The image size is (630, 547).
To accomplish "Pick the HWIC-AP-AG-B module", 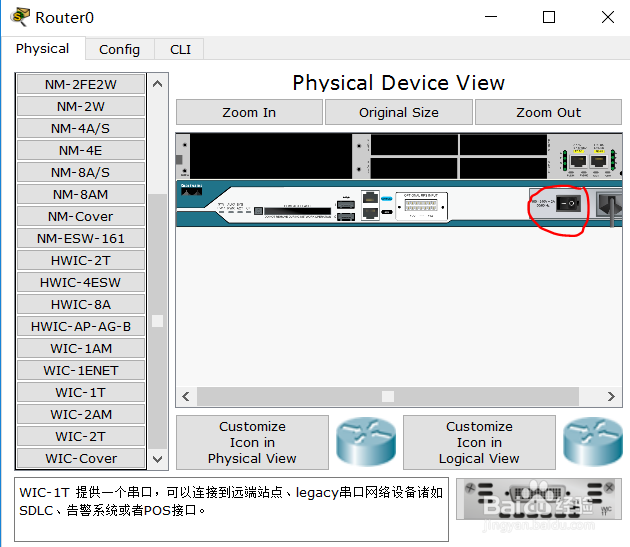I will pyautogui.click(x=81, y=326).
